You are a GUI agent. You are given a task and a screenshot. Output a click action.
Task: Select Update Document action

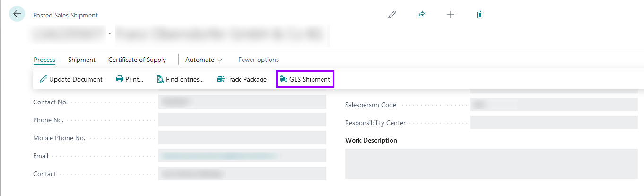(x=71, y=79)
